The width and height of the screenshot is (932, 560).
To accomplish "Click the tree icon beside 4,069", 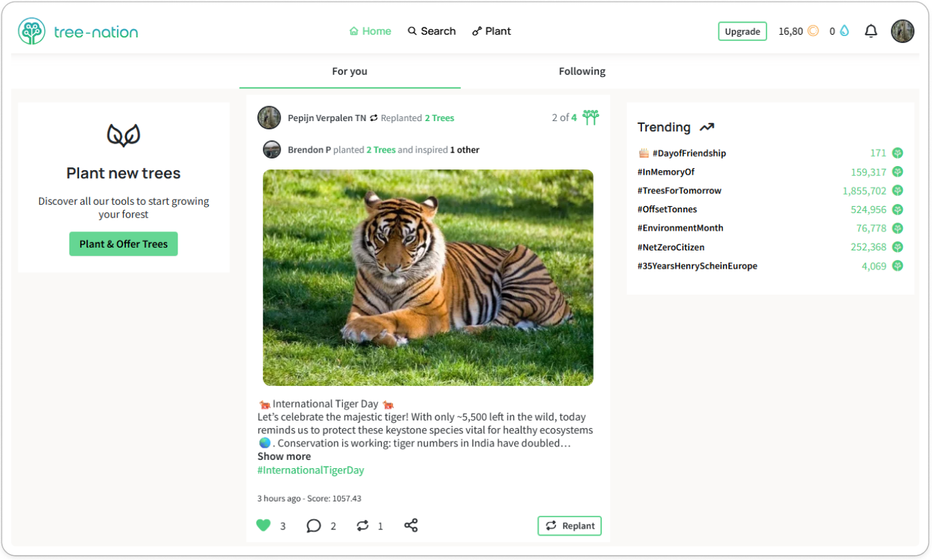I will click(897, 266).
